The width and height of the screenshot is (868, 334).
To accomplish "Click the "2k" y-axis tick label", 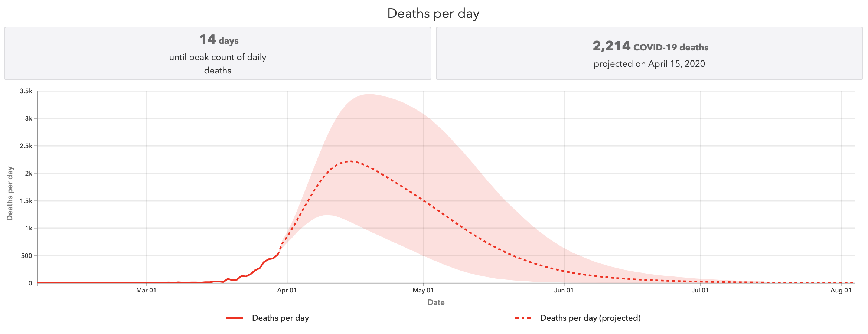I will (29, 173).
